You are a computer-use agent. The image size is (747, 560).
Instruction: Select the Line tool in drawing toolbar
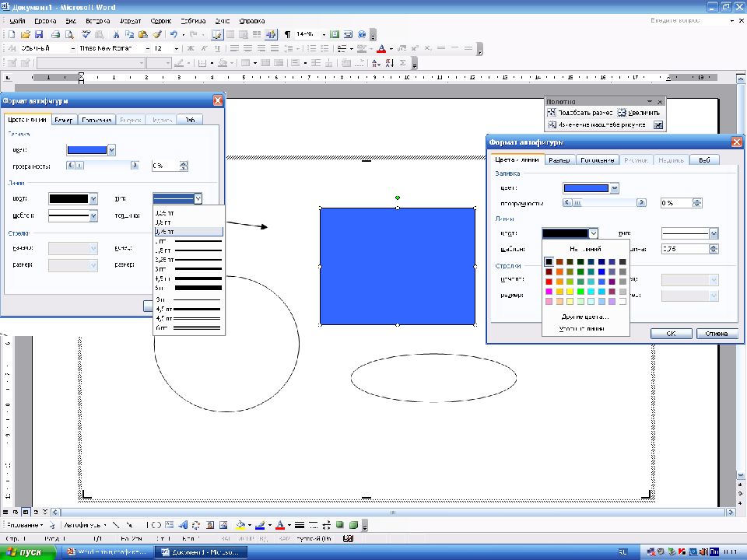(116, 525)
